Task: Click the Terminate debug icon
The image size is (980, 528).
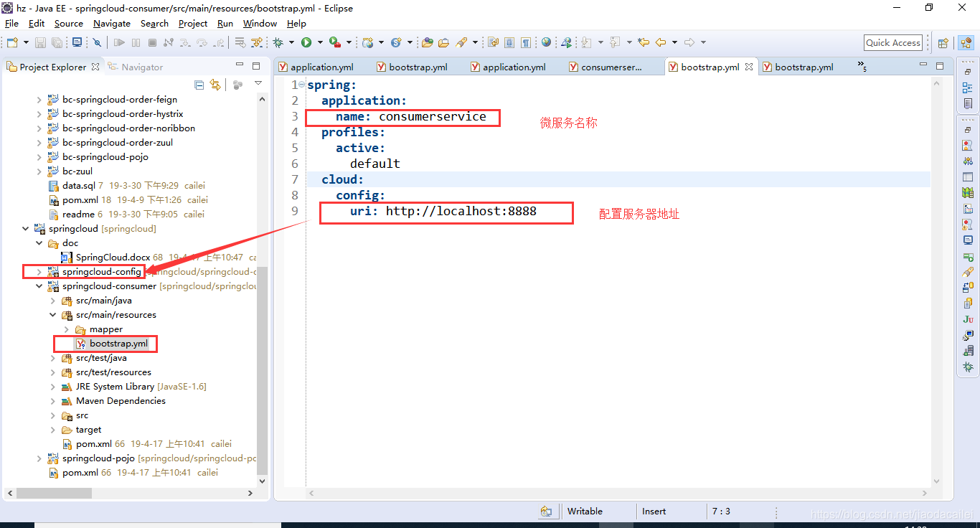Action: pyautogui.click(x=152, y=43)
